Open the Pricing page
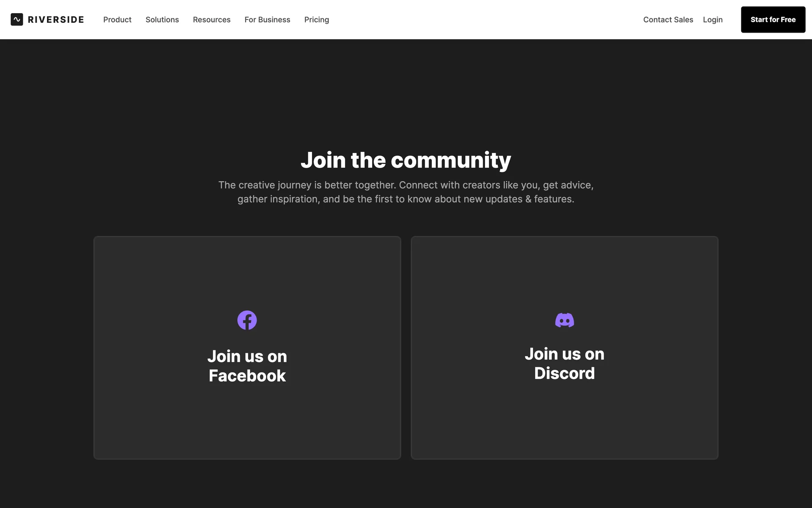This screenshot has width=812, height=508. click(x=316, y=19)
